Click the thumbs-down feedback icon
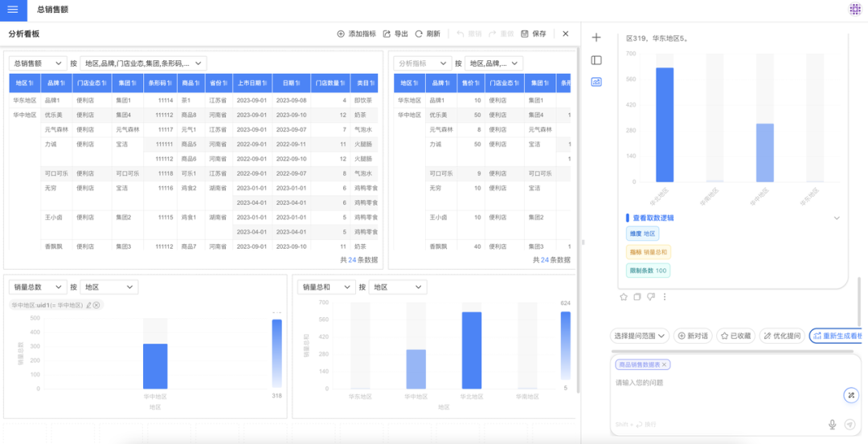This screenshot has width=868, height=444. 651,297
